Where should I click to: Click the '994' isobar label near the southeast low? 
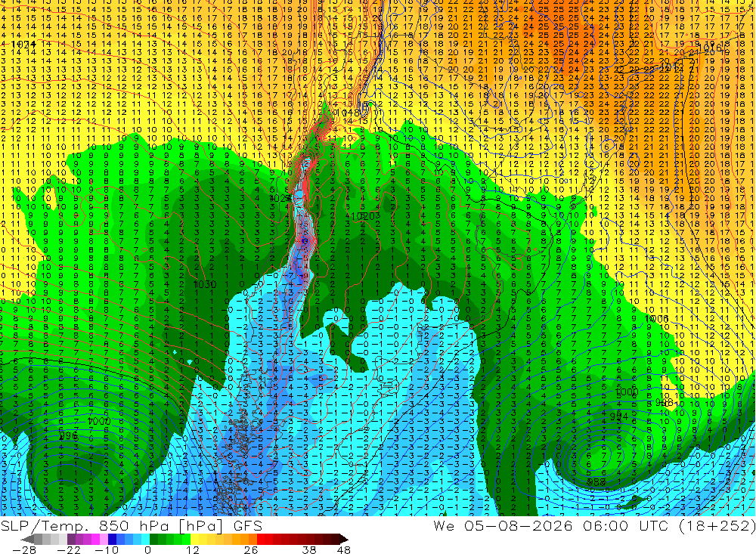pyautogui.click(x=619, y=416)
